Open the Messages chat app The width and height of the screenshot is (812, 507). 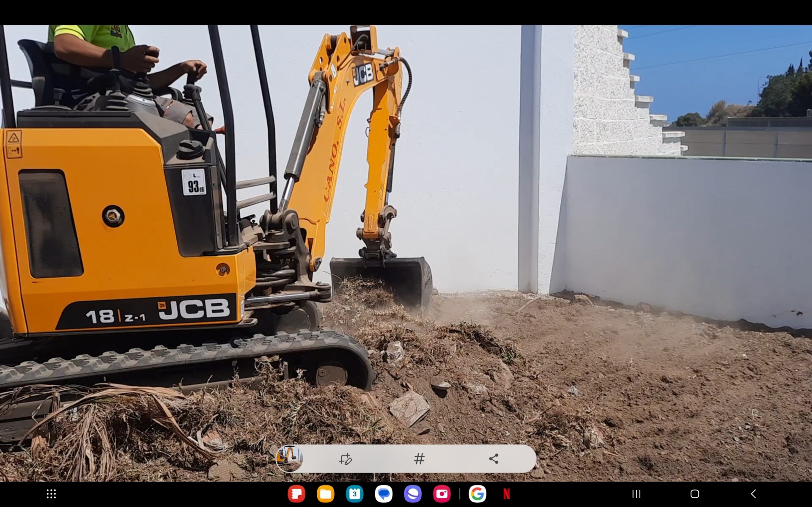tap(384, 494)
